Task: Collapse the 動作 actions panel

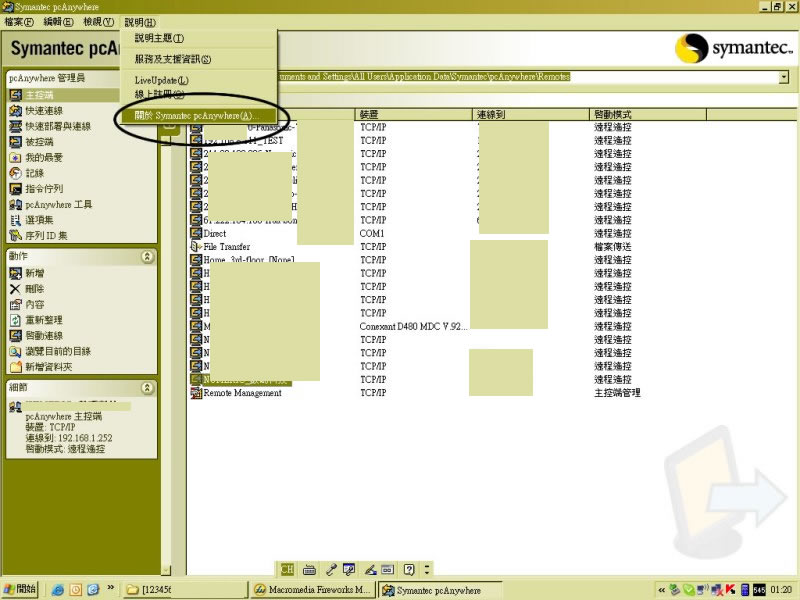Action: pos(147,257)
